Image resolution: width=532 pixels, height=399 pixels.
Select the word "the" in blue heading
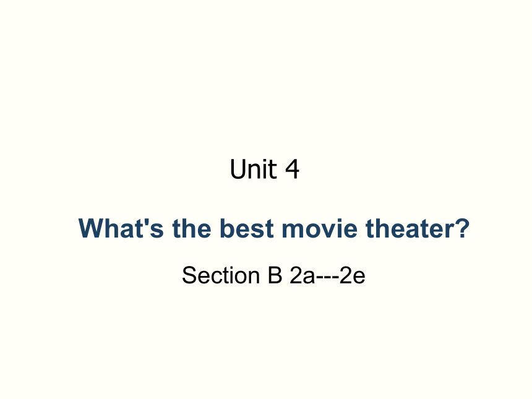pos(192,228)
